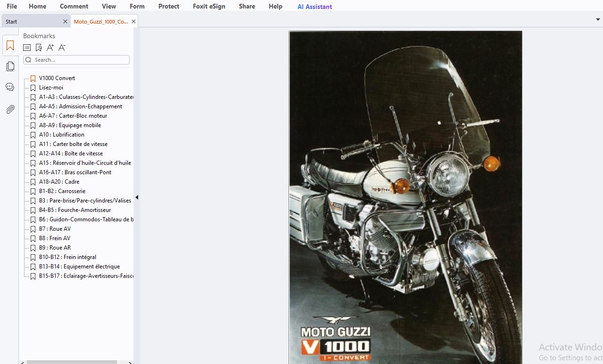The width and height of the screenshot is (603, 364).
Task: Go to bookmark A1-A3 : Culasses-Cylindres-Carburateur
Action: point(86,97)
